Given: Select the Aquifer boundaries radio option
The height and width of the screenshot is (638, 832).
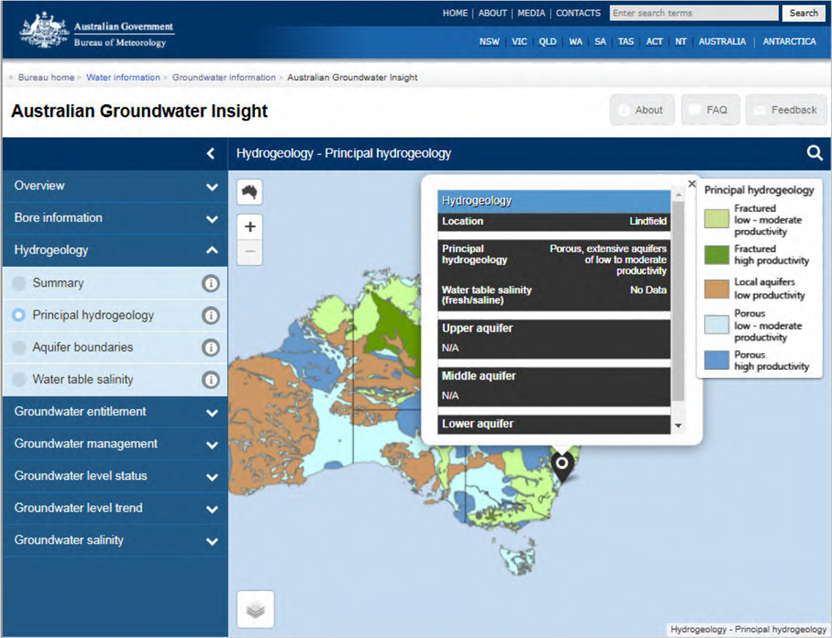Looking at the screenshot, I should [x=19, y=348].
